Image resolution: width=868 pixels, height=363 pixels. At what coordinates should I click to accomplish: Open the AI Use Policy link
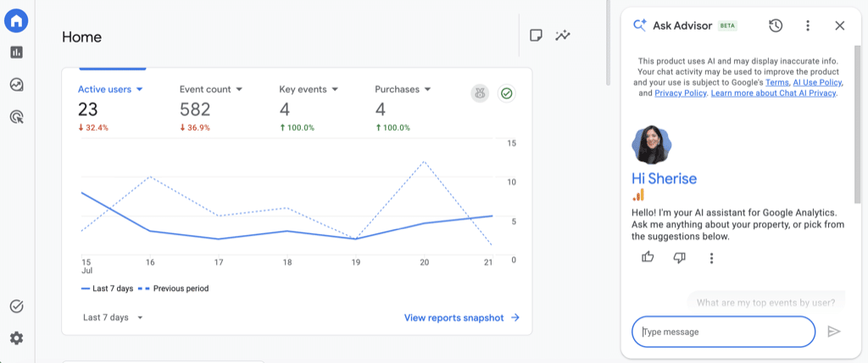818,82
